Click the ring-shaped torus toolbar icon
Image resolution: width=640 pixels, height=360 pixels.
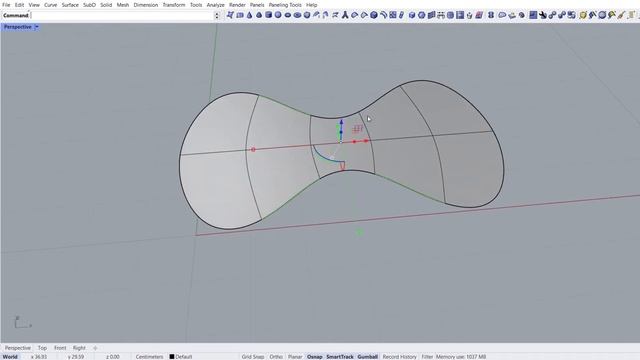click(287, 15)
